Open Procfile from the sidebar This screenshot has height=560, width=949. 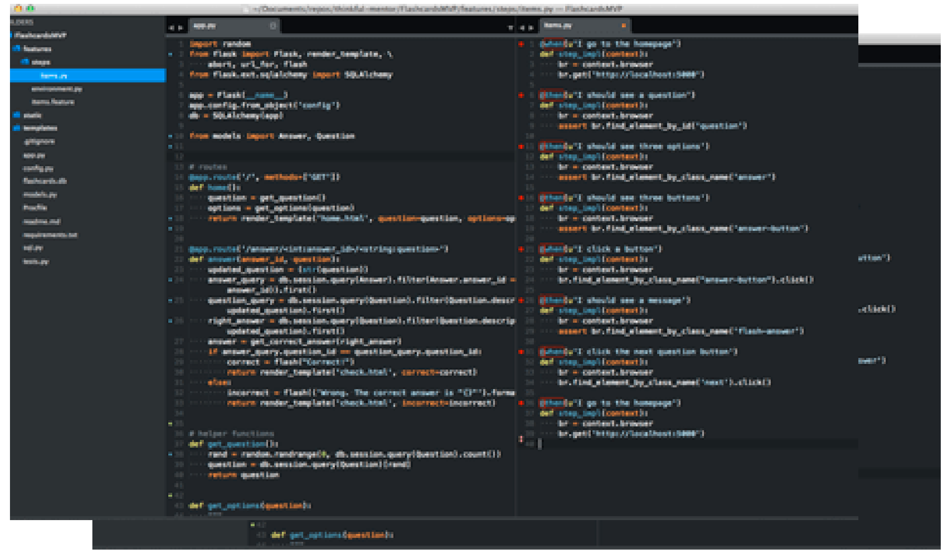35,208
